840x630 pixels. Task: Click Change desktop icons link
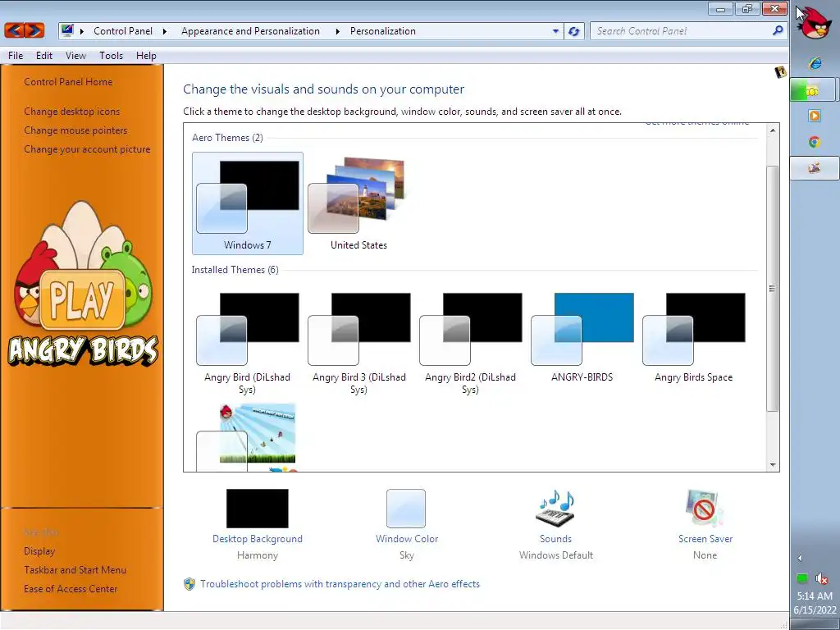[x=72, y=112]
